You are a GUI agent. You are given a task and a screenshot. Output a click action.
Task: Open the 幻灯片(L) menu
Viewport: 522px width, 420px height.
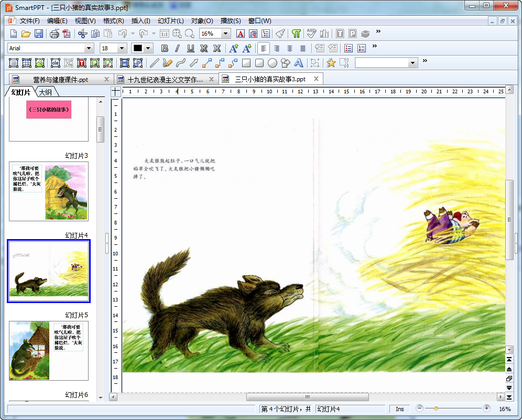[x=170, y=21]
